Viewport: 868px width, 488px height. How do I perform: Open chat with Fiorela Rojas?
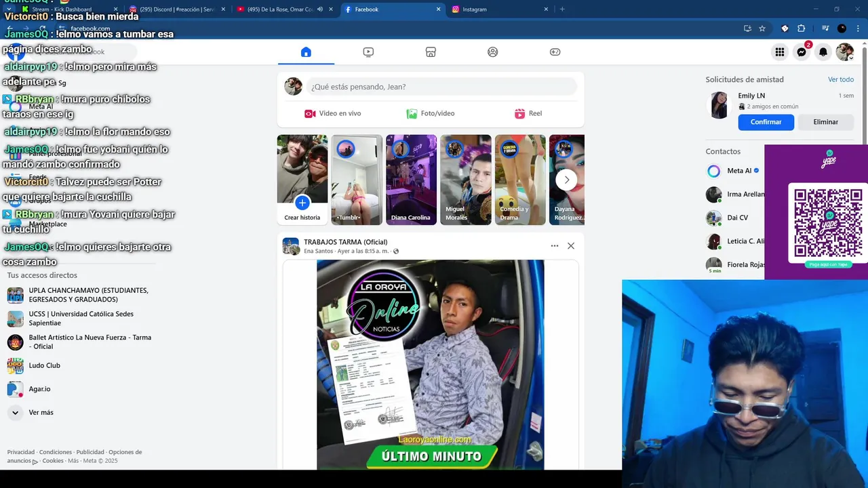(x=735, y=265)
